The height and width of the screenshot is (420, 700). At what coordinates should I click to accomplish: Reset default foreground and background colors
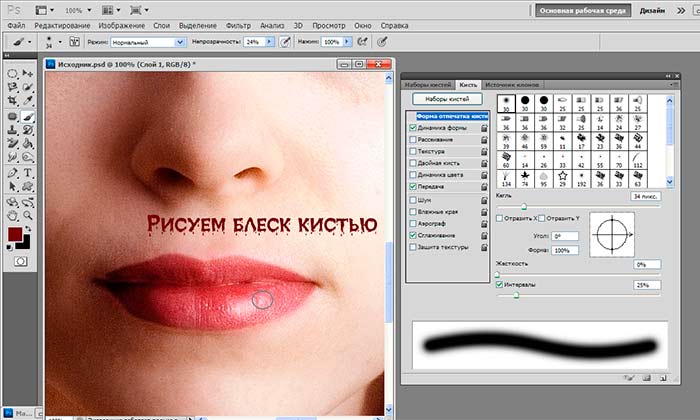[9, 247]
